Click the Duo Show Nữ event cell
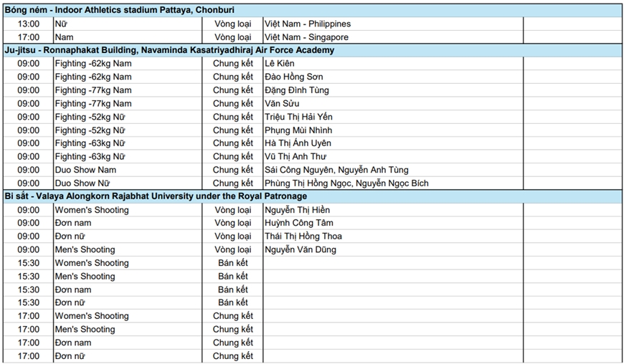624x364 pixels. [83, 183]
